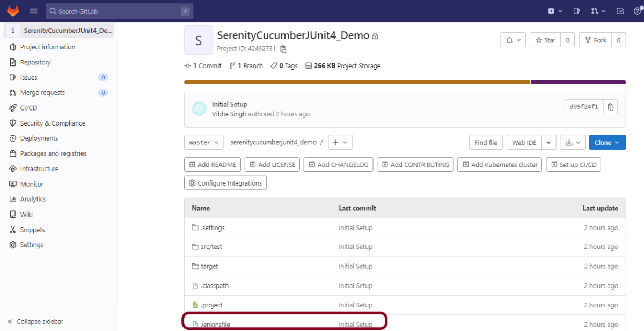Viewport: 644px width, 331px height.
Task: Click the GitLab fox logo
Action: (13, 11)
